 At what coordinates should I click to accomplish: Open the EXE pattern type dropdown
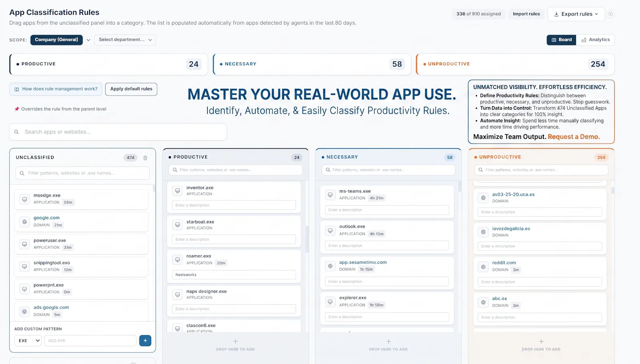(x=28, y=341)
